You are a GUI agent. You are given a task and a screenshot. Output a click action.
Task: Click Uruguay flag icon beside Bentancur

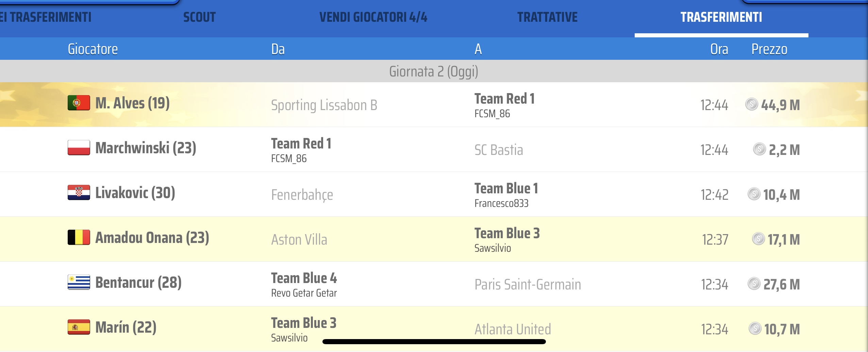click(x=79, y=282)
